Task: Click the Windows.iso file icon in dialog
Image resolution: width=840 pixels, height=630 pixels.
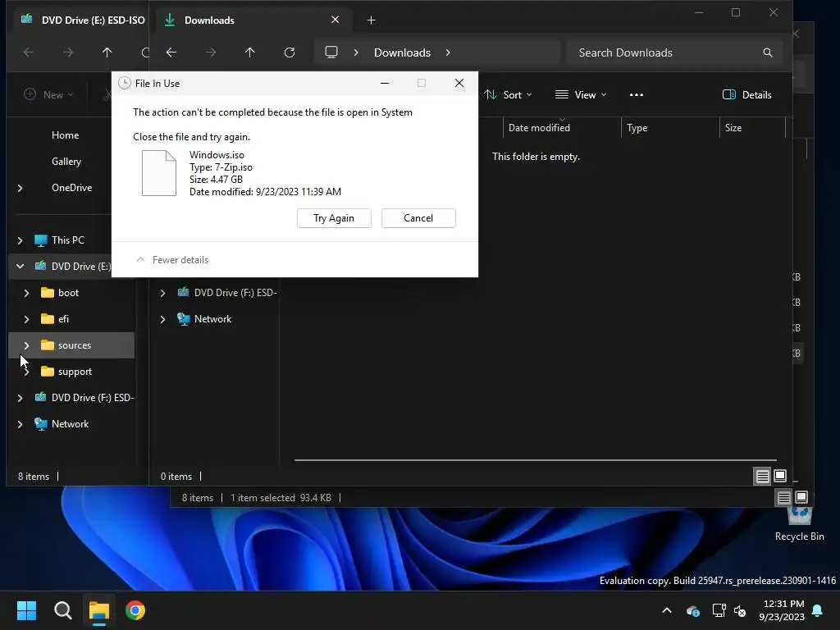Action: 159,173
